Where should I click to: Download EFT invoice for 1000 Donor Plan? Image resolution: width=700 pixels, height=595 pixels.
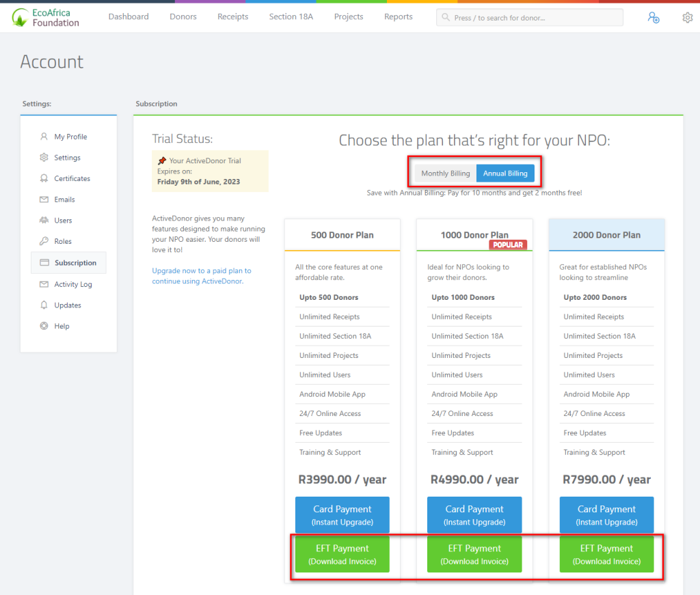(x=474, y=554)
